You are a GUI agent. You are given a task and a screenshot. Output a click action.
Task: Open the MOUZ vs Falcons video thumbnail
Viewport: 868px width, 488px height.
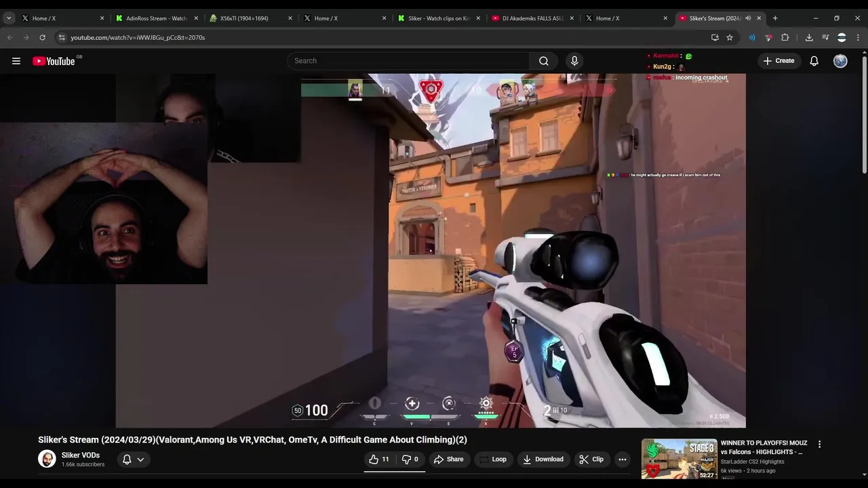[679, 459]
